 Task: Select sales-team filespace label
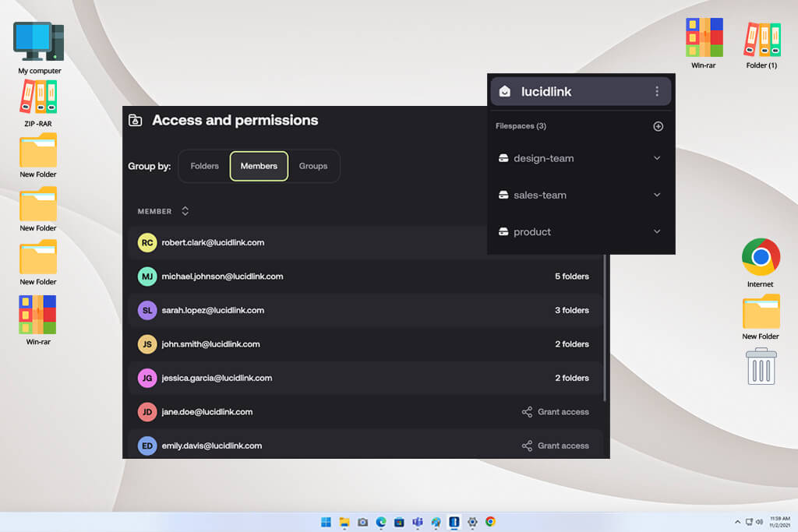(x=540, y=195)
